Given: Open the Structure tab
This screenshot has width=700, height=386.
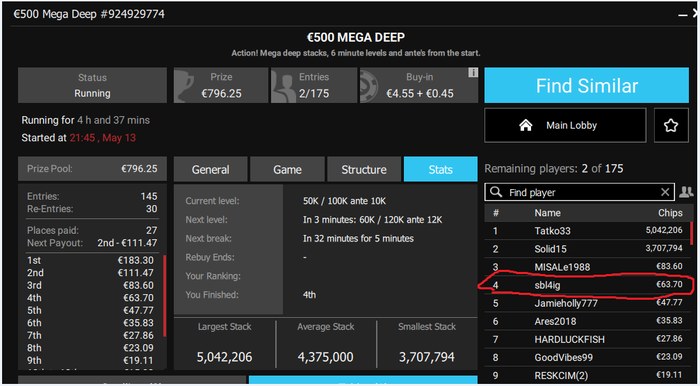Looking at the screenshot, I should [364, 169].
